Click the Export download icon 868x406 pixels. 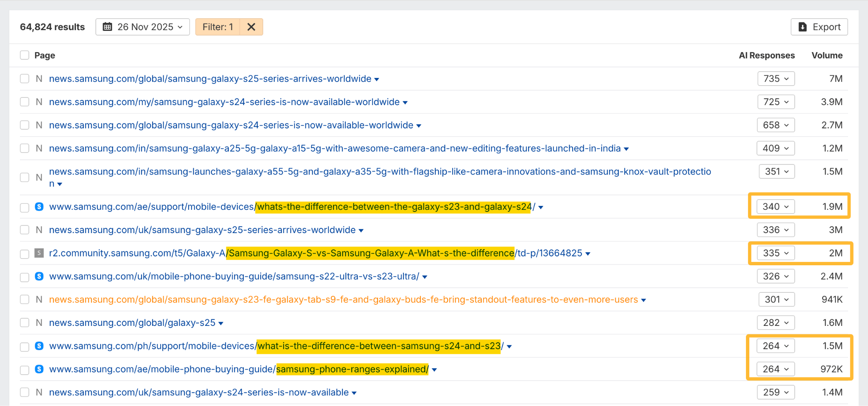tap(802, 26)
